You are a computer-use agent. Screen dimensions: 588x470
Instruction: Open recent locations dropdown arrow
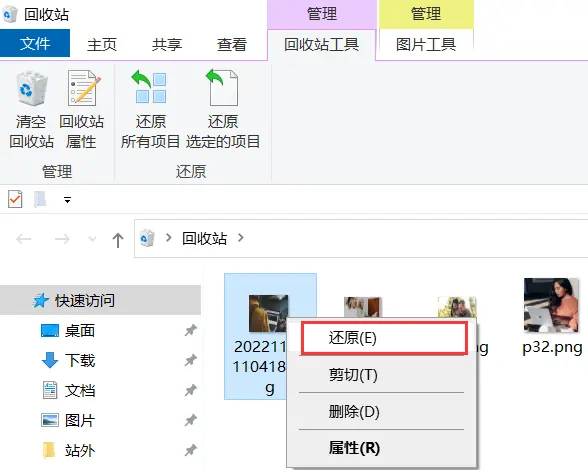[92, 239]
